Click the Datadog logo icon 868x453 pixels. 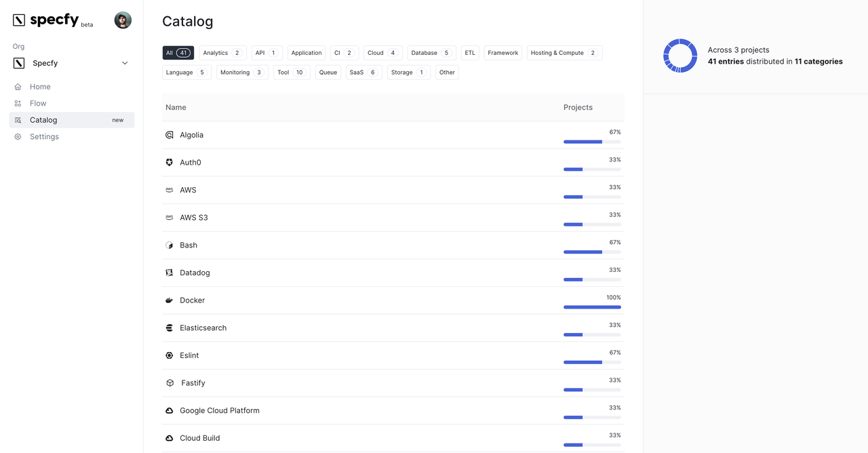(x=170, y=273)
